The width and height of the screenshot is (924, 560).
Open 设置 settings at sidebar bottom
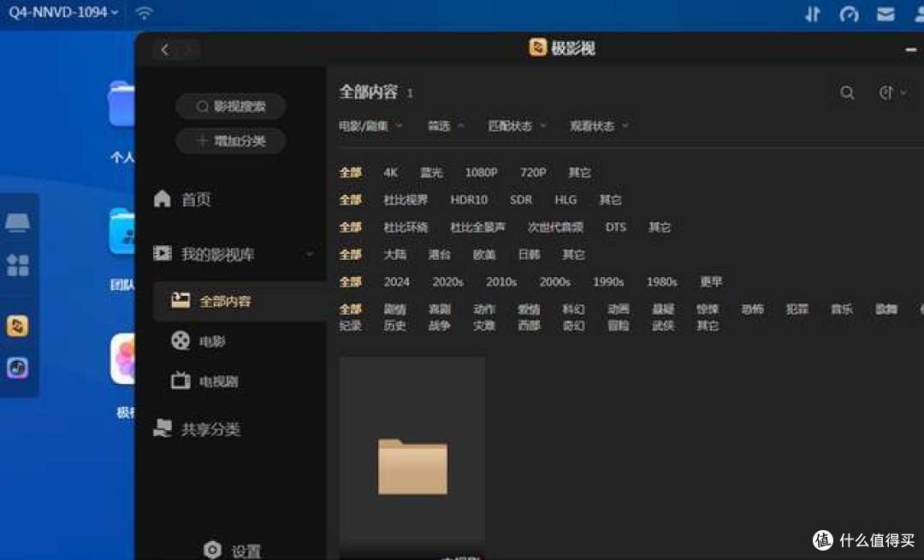click(x=232, y=551)
